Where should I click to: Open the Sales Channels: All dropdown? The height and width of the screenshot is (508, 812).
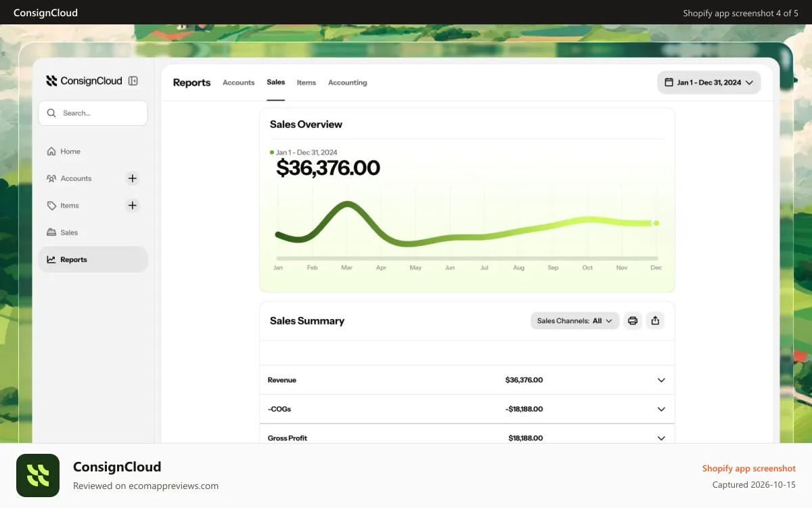point(574,321)
